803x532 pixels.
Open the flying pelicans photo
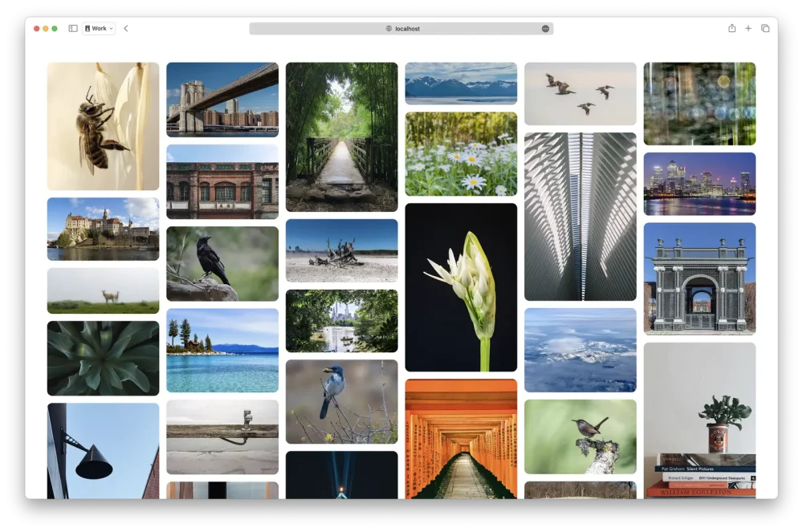pyautogui.click(x=580, y=93)
